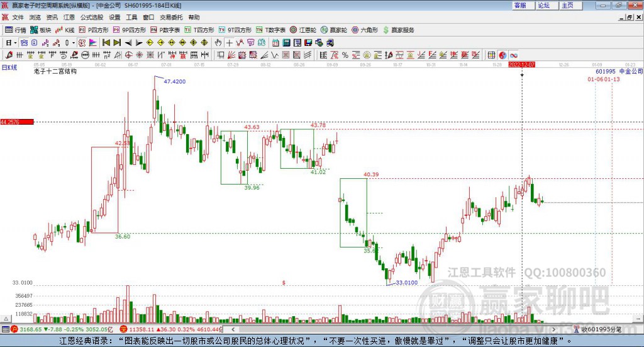644x347 pixels.
Task: Click the 沪 Shanghai index status icon
Action: (x=14, y=329)
